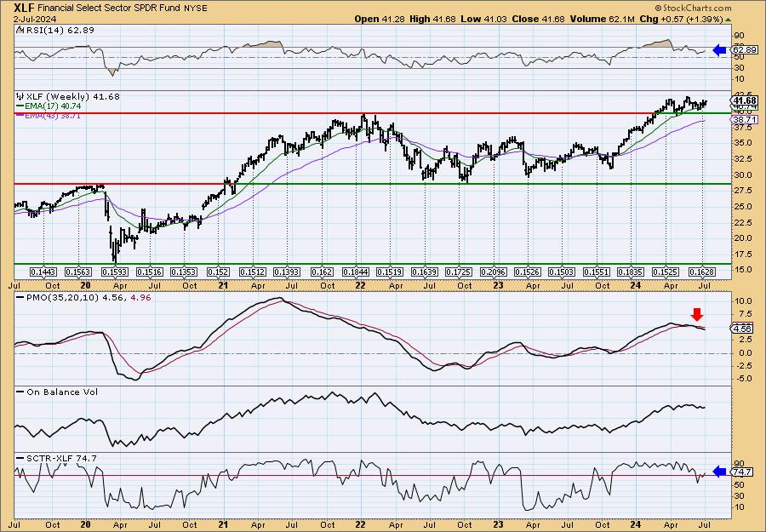The width and height of the screenshot is (766, 532).
Task: Click the green up-triangle beside the change value
Action: tap(728, 20)
